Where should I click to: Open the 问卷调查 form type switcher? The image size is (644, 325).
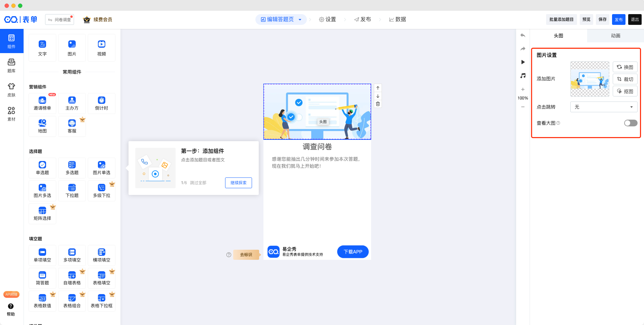point(60,19)
